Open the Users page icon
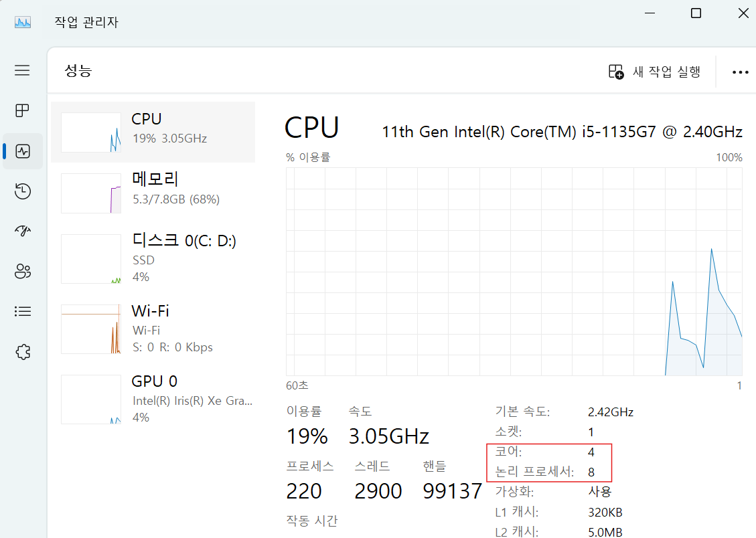This screenshot has height=538, width=756. 23,271
